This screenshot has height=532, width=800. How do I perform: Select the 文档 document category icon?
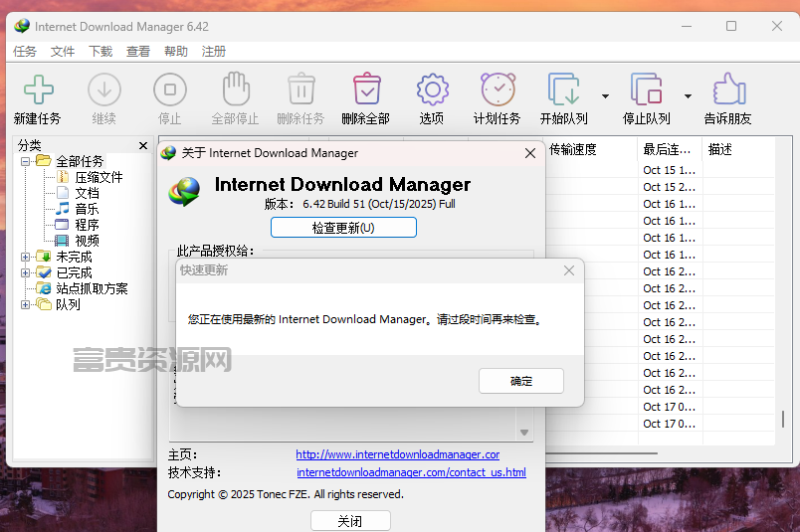point(63,193)
